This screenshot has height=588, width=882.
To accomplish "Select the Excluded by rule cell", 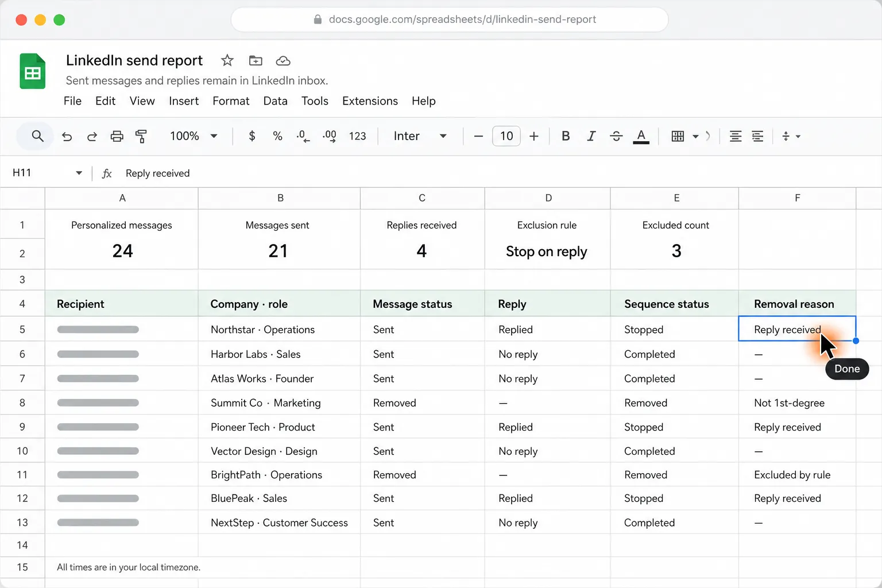I will (x=797, y=475).
